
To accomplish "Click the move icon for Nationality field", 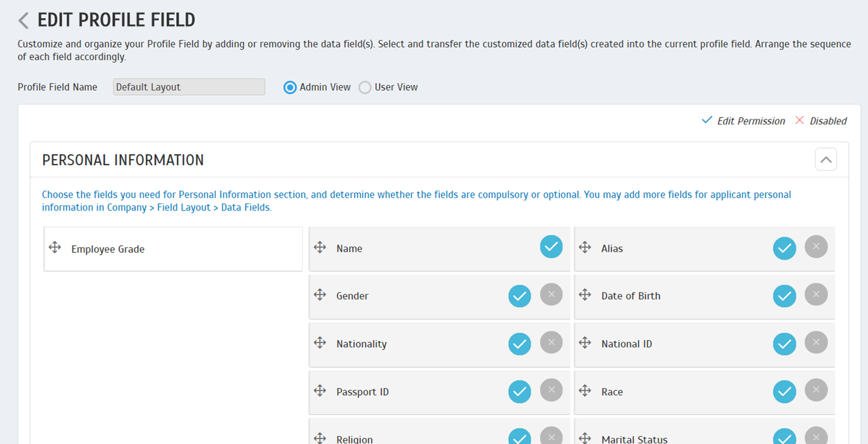I will pyautogui.click(x=320, y=343).
